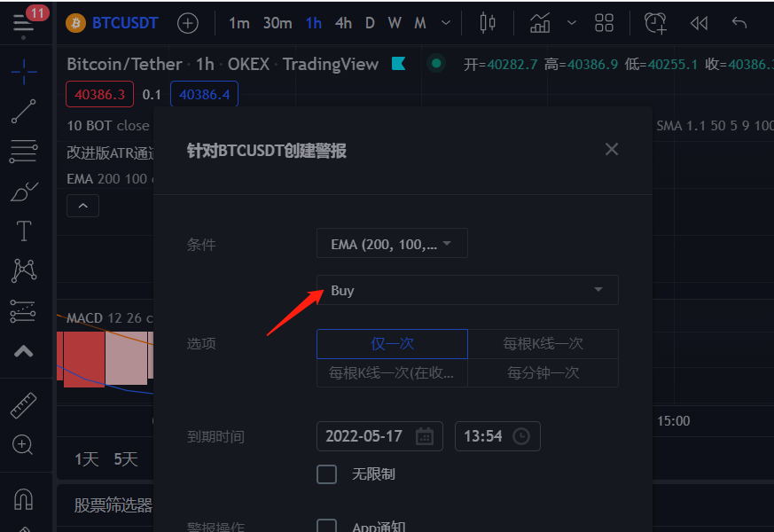Switch to the monthly M timeframe
This screenshot has width=774, height=532.
[420, 23]
